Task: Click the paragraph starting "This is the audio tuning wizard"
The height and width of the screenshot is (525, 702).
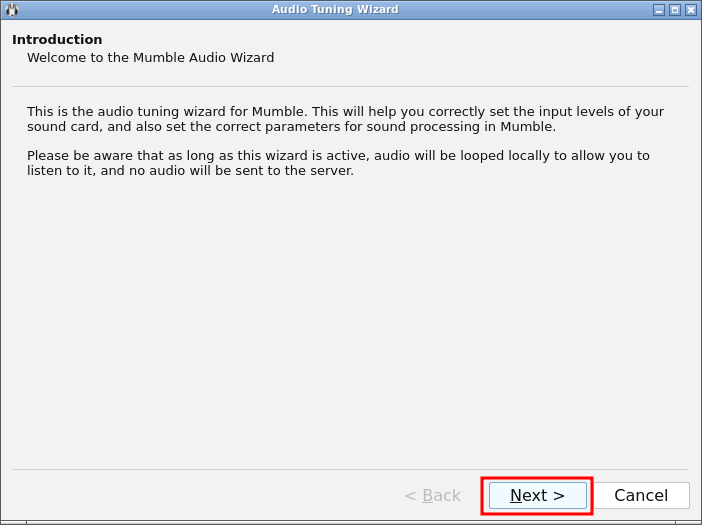Action: (x=345, y=119)
